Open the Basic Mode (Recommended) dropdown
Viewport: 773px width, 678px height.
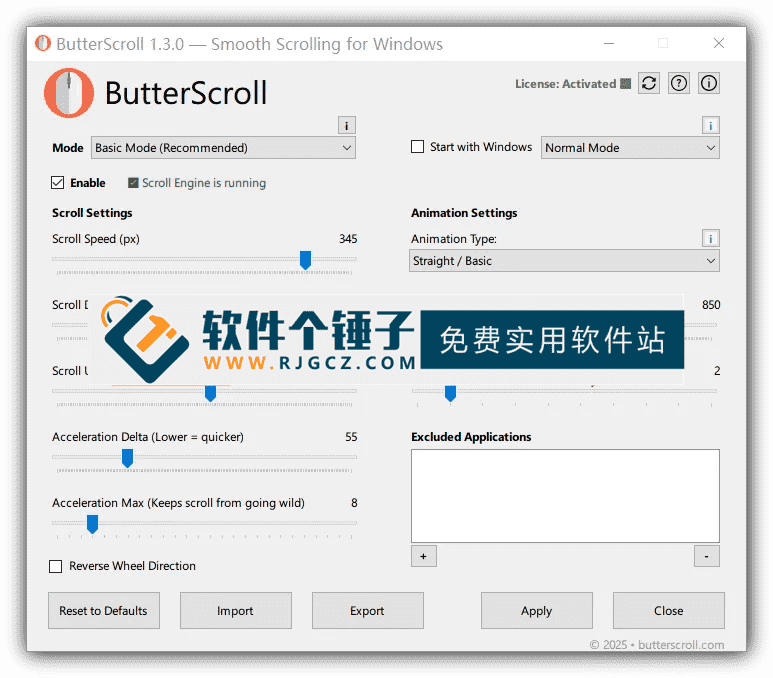pos(223,148)
